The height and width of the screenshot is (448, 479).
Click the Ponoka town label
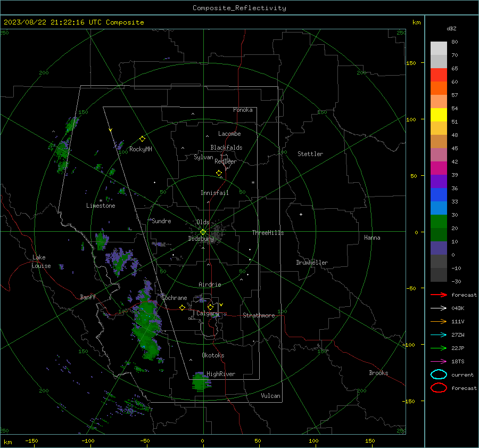(243, 110)
